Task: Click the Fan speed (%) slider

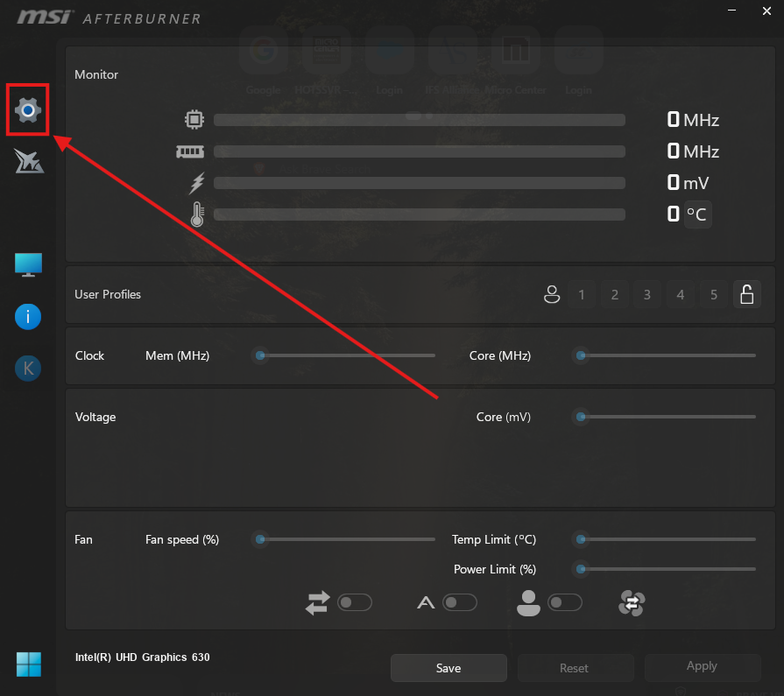Action: pos(345,539)
